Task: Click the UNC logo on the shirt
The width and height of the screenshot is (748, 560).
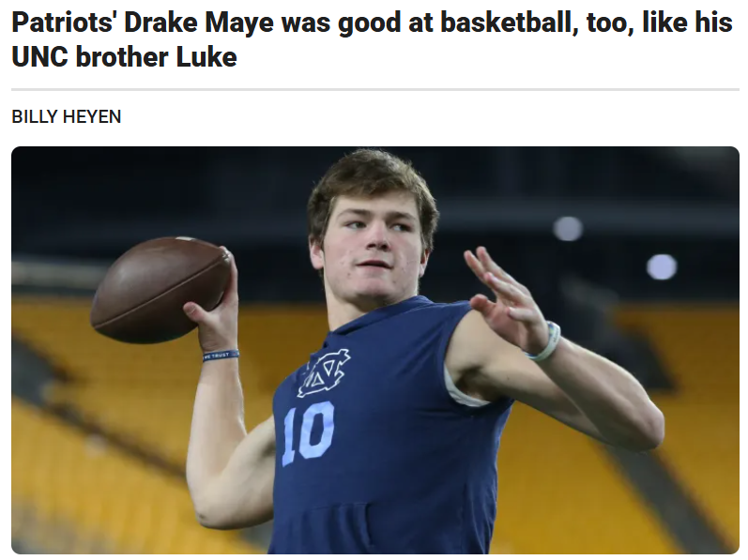Action: coord(324,371)
